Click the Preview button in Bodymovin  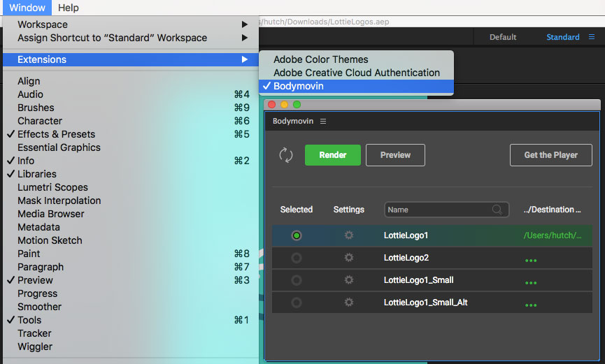395,155
